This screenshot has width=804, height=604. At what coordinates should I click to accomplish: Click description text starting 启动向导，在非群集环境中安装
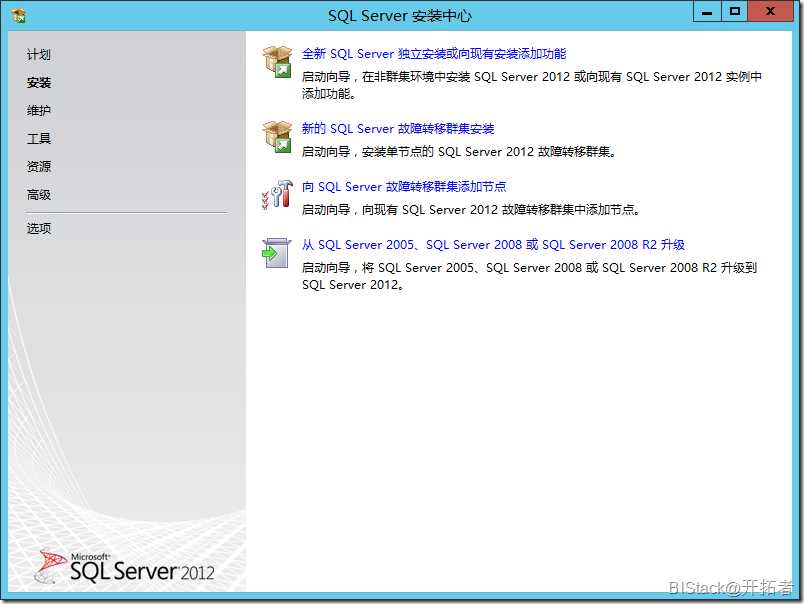coord(532,85)
